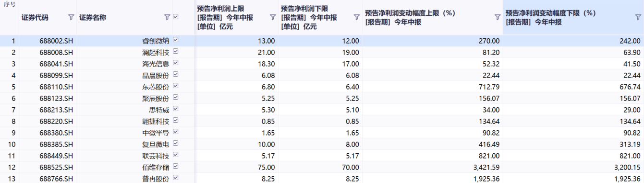The image size is (644, 183).
Task: Open filter on 预告净利润上限 column
Action: (x=273, y=17)
